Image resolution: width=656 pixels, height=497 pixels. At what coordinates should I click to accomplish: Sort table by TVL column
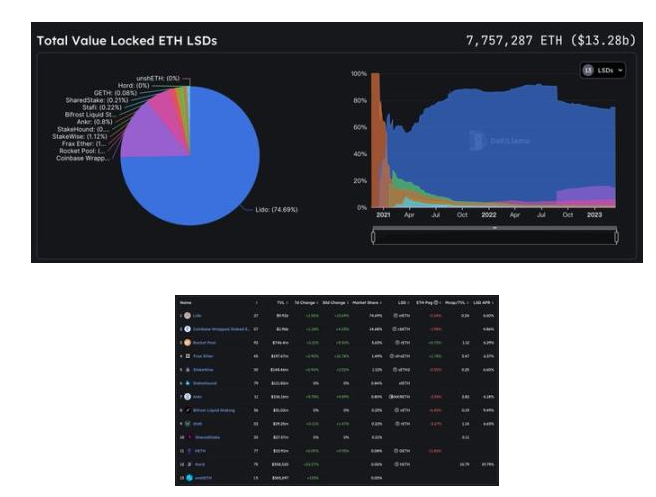pos(282,302)
